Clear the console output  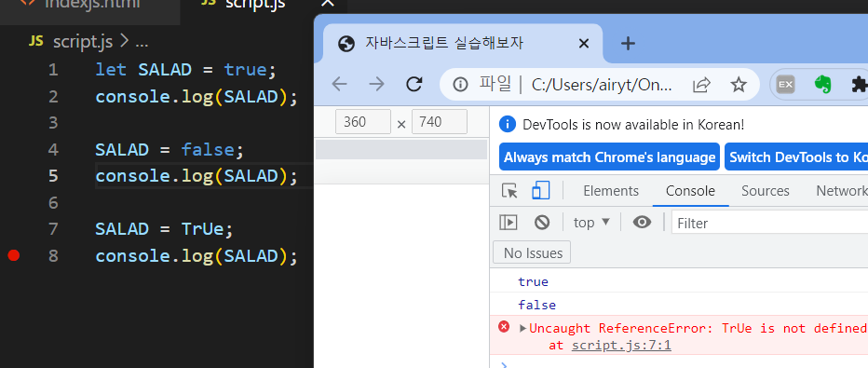[x=542, y=223]
